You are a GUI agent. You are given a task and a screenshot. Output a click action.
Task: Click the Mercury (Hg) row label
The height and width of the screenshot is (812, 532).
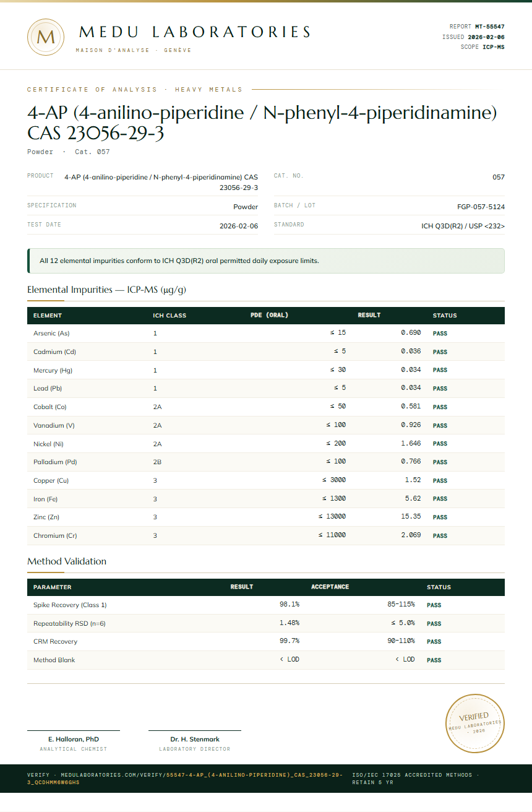pyautogui.click(x=53, y=370)
